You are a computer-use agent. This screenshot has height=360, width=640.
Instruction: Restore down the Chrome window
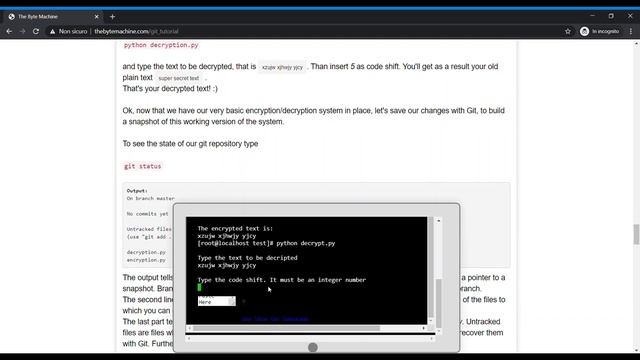(x=611, y=16)
